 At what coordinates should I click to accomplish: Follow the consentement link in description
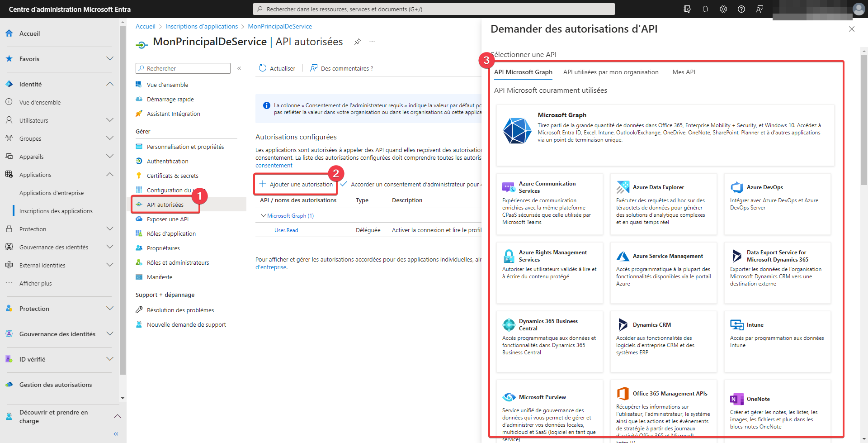(274, 166)
